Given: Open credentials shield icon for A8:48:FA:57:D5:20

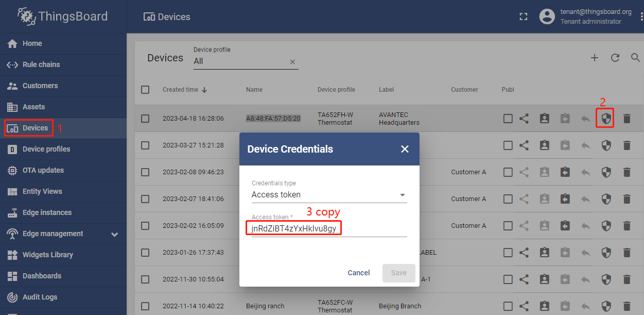Looking at the screenshot, I should [606, 119].
